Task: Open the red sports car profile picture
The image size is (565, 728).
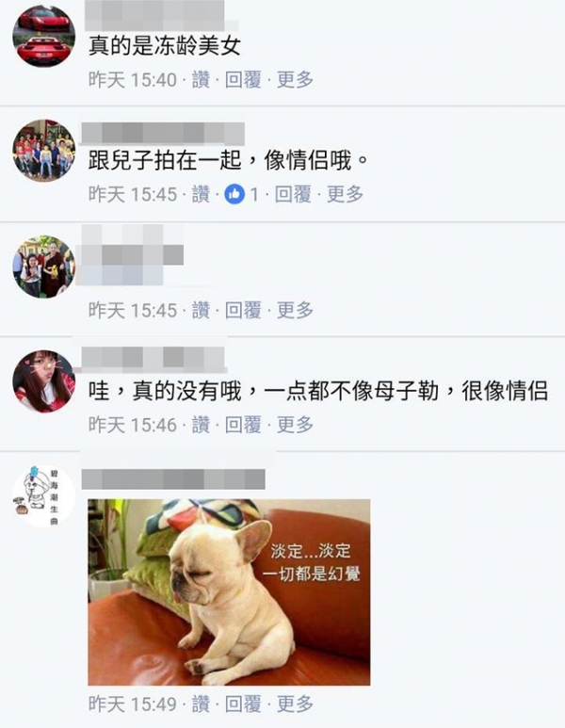Action: [x=43, y=36]
